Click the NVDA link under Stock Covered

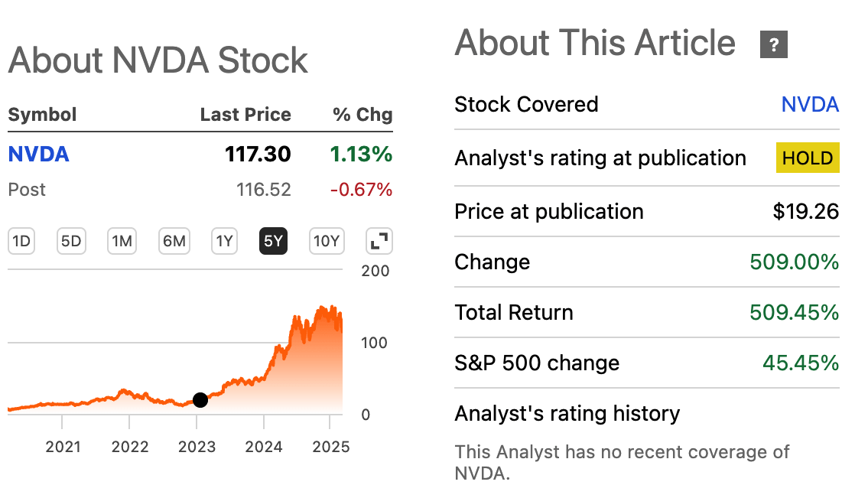pyautogui.click(x=811, y=104)
